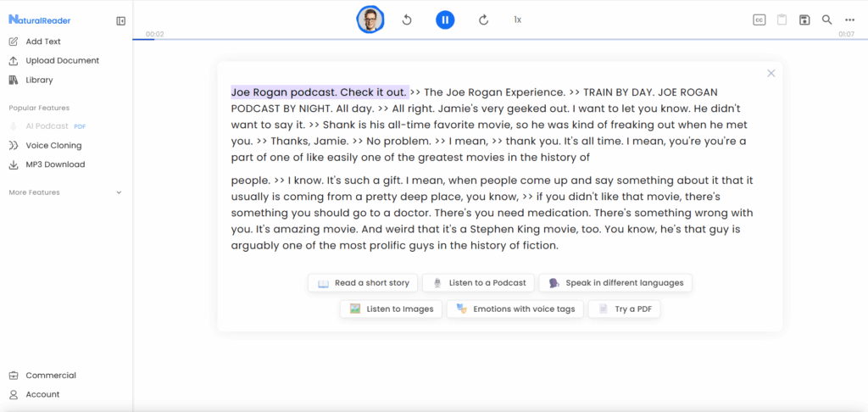Click Emotions with voice tags button
868x412 pixels.
tap(515, 309)
